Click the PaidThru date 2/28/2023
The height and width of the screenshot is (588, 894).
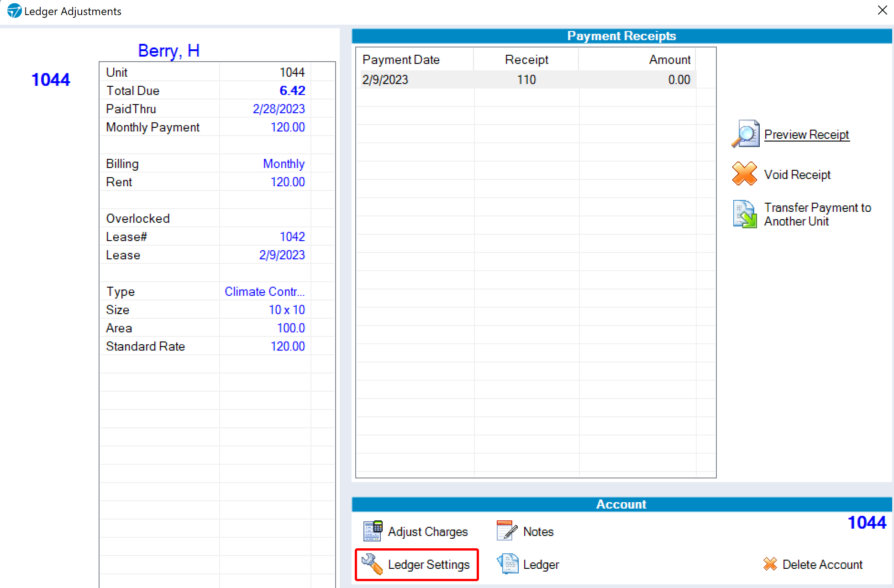coord(279,109)
